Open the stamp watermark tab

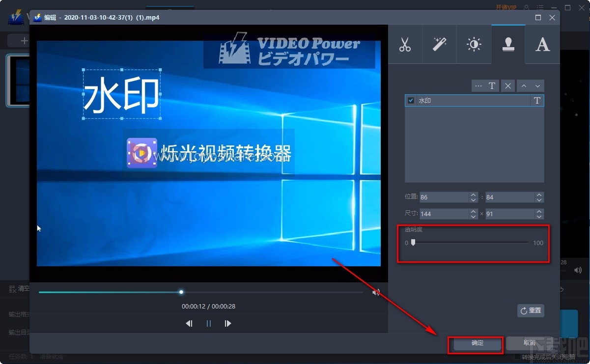tap(508, 44)
